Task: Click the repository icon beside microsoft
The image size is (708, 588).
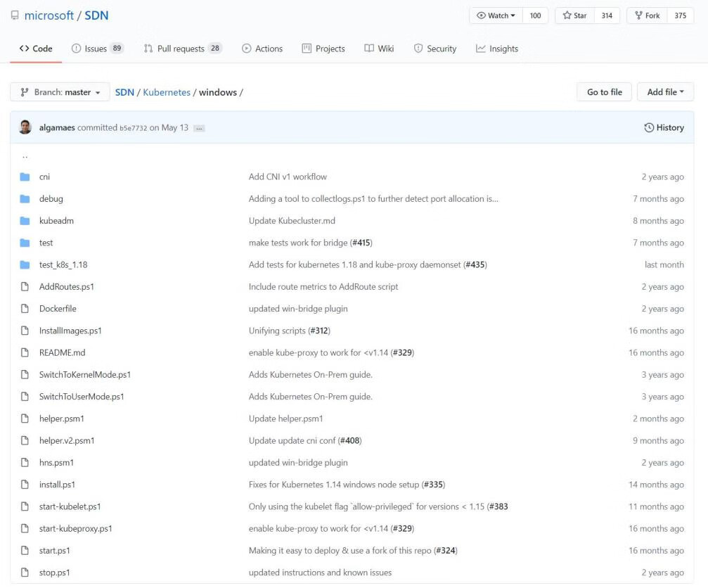Action: pyautogui.click(x=15, y=15)
